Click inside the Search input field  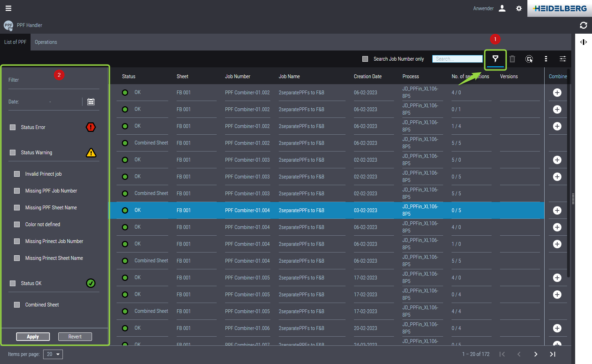click(457, 59)
